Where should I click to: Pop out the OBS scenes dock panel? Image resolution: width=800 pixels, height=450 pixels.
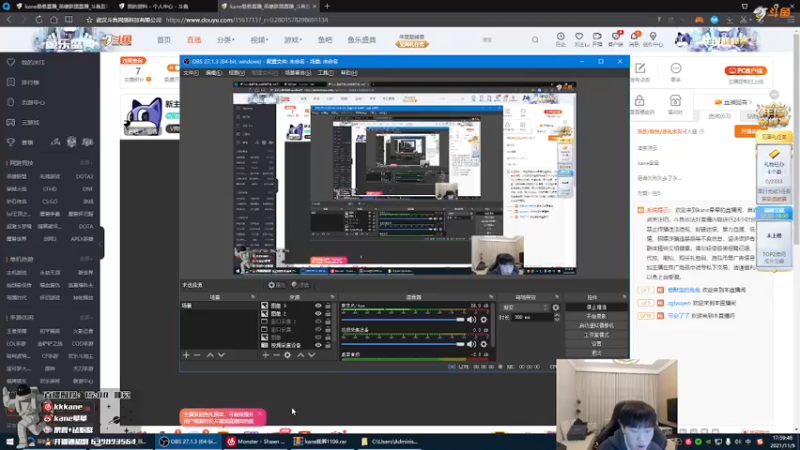coord(253,297)
